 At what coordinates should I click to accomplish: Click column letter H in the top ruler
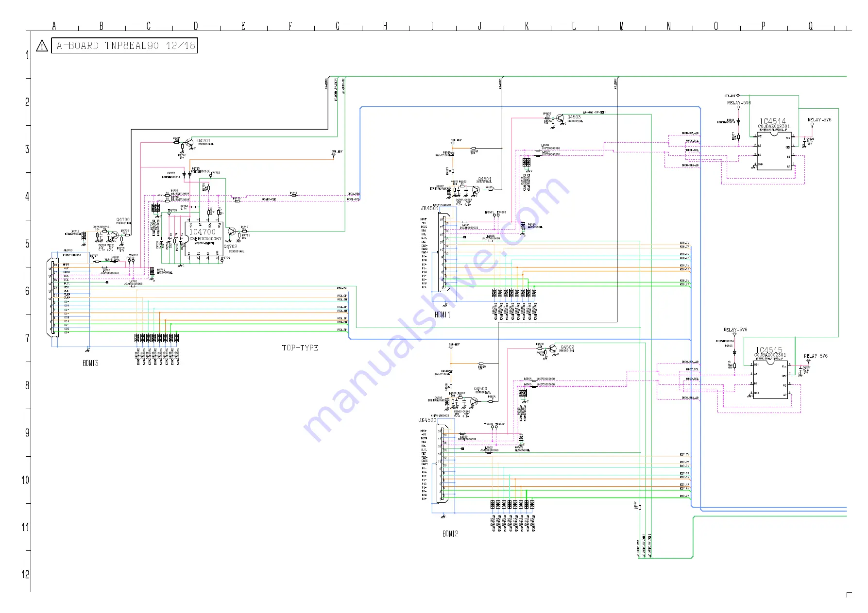click(385, 26)
